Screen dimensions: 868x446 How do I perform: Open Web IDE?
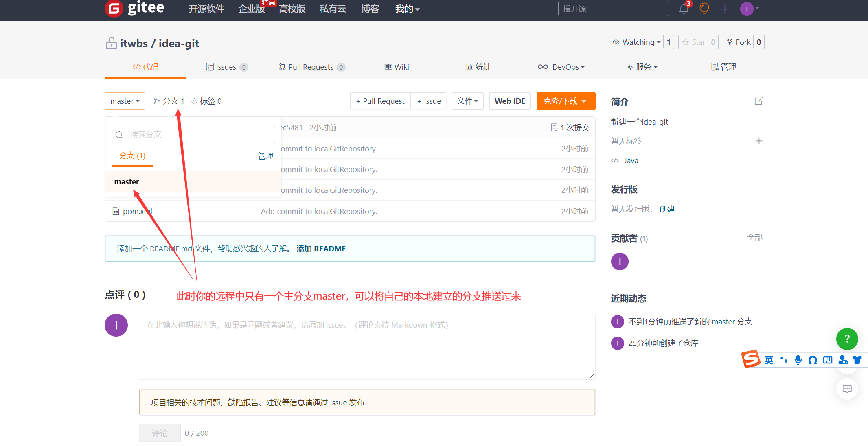point(510,101)
